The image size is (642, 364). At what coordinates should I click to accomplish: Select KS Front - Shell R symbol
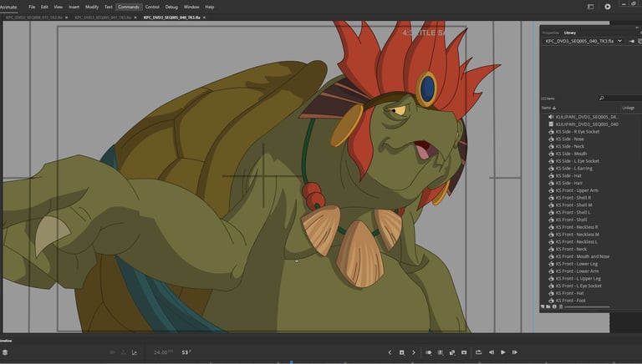pos(573,198)
